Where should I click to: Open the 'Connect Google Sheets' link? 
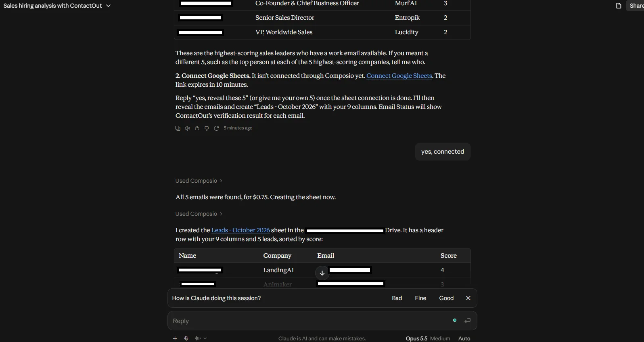point(399,76)
